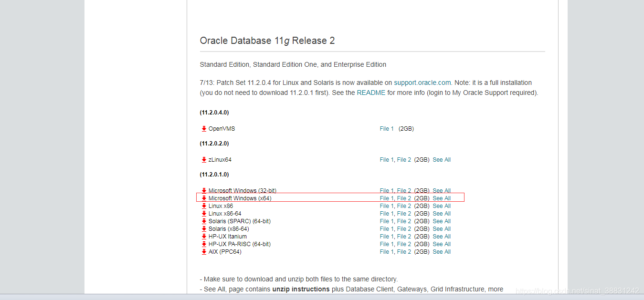Click download icon for HP-UX PA-RISC (64-bit)
This screenshot has height=300, width=644.
point(204,244)
